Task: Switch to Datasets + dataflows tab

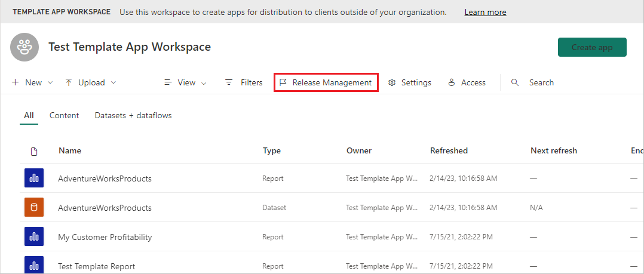Action: 133,116
